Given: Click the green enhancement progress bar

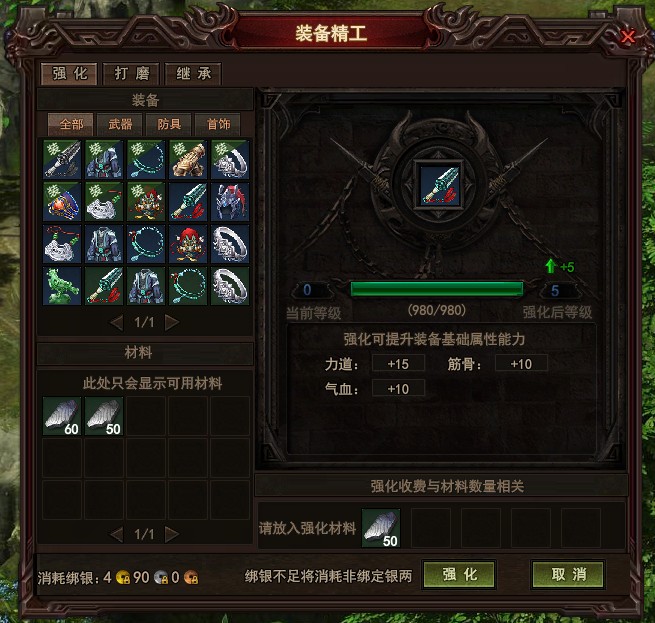Looking at the screenshot, I should click(437, 289).
